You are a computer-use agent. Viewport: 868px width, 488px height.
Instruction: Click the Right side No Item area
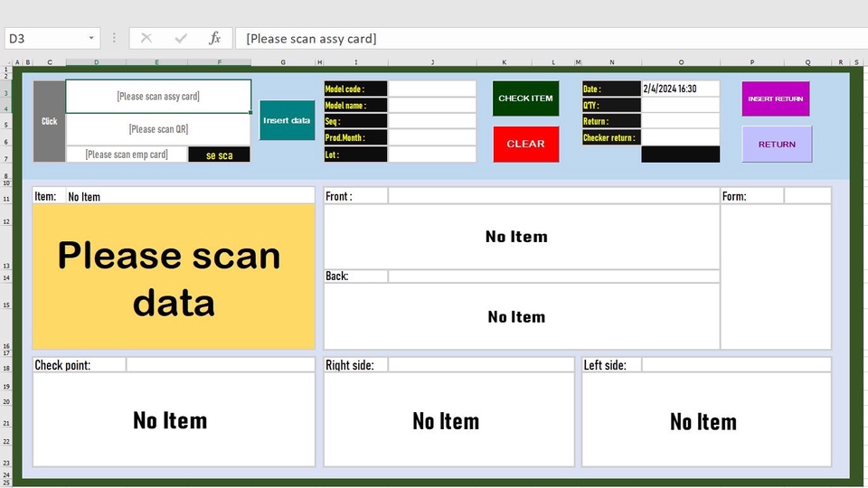coord(449,419)
